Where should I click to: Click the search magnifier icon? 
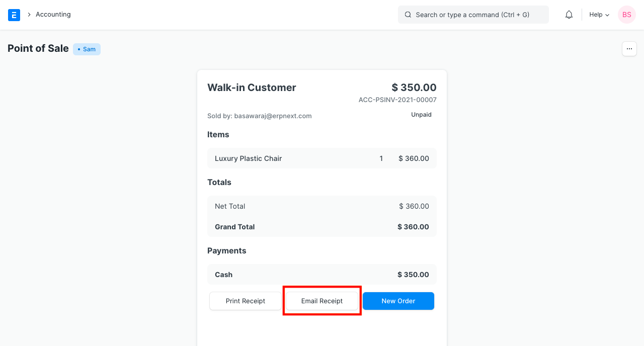point(408,15)
